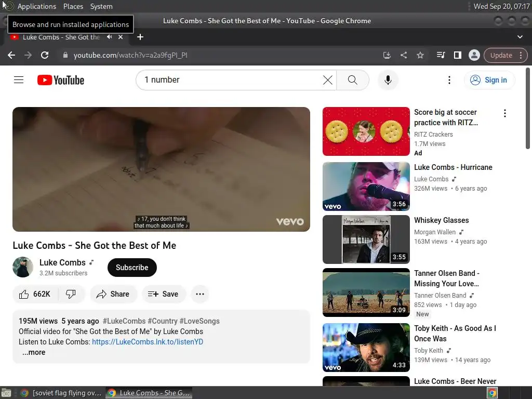The height and width of the screenshot is (399, 532).
Task: Select Luke Combs taskbar window entry
Action: [x=149, y=393]
